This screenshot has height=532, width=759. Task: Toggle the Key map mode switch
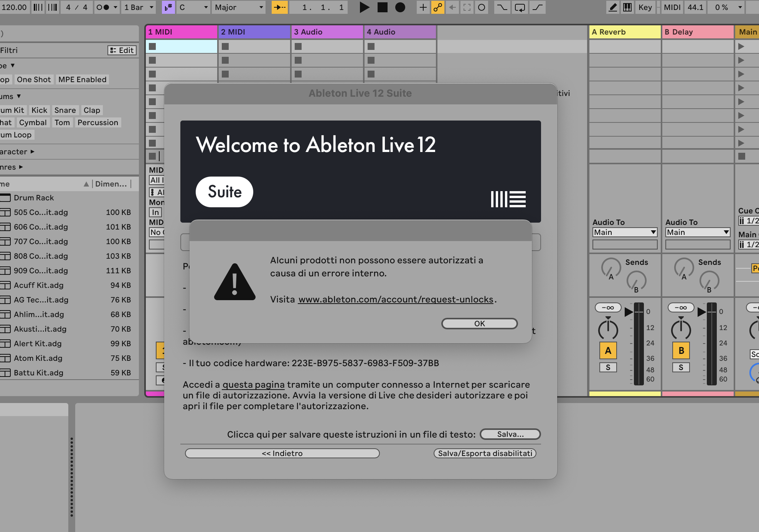(645, 7)
